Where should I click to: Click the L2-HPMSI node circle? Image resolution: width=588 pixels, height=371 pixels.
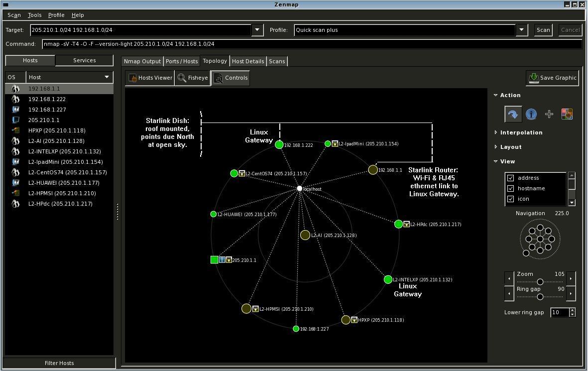tap(246, 309)
